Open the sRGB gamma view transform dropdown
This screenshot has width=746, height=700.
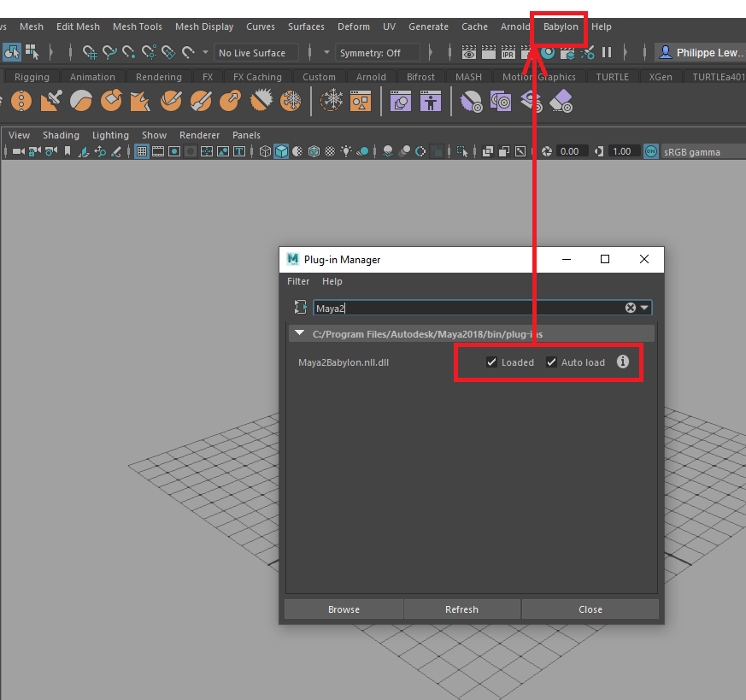pyautogui.click(x=702, y=152)
